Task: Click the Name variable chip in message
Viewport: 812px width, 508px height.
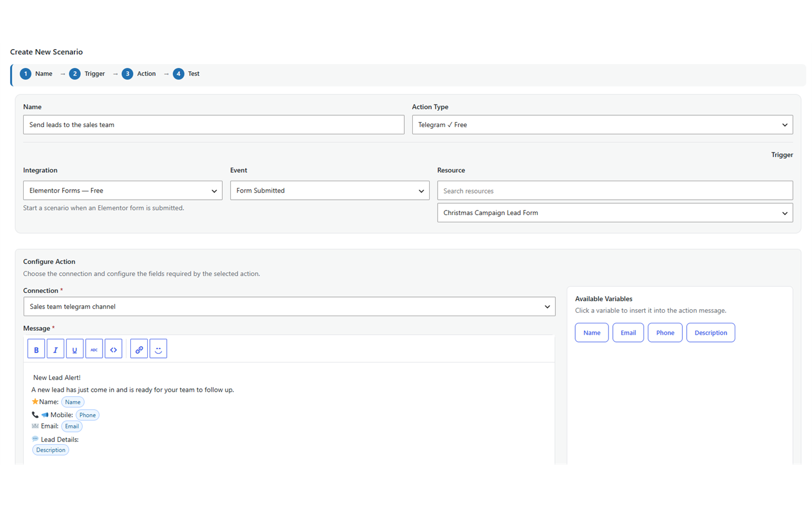Action: (x=73, y=402)
